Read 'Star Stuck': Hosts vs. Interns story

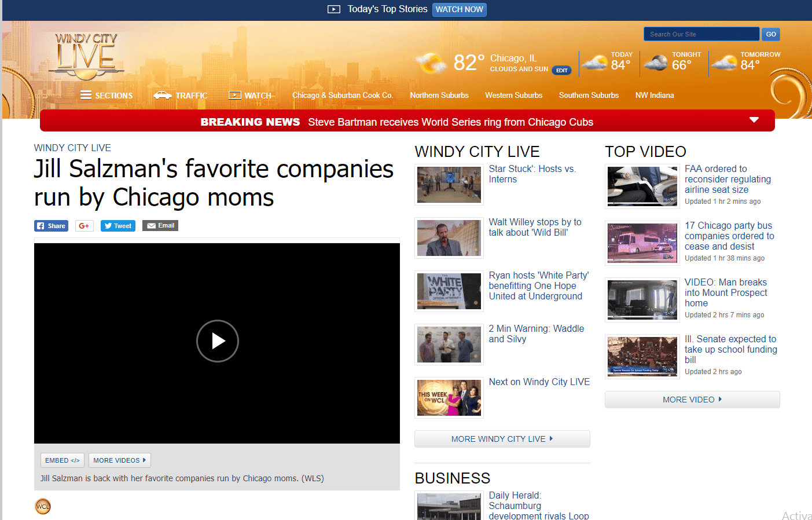pos(532,174)
